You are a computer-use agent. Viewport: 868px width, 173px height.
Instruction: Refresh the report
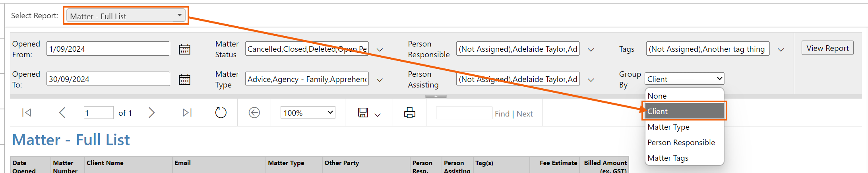221,113
